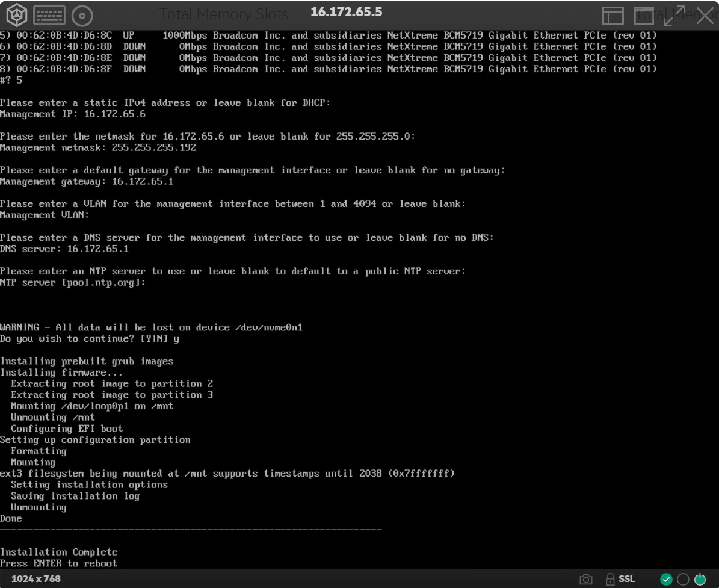Click the 'Installation Complete' line
The width and height of the screenshot is (719, 588).
coord(59,552)
